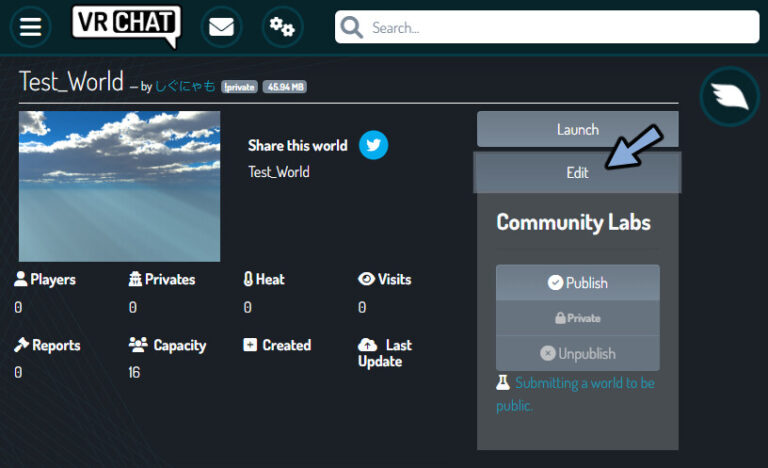Screen dimensions: 768x468
Task: Click the round wing icon button
Action: [x=729, y=96]
